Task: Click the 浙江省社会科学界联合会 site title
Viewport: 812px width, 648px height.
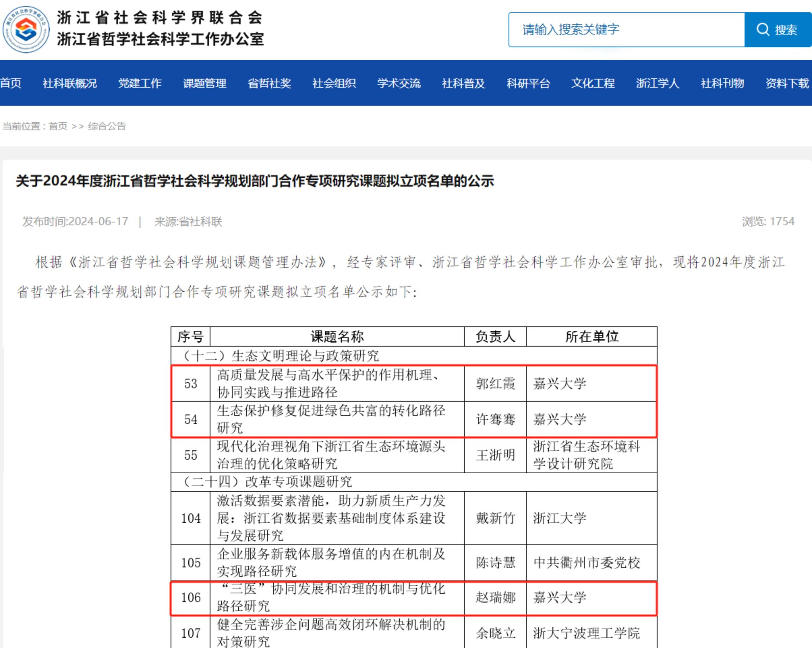Action: (159, 18)
